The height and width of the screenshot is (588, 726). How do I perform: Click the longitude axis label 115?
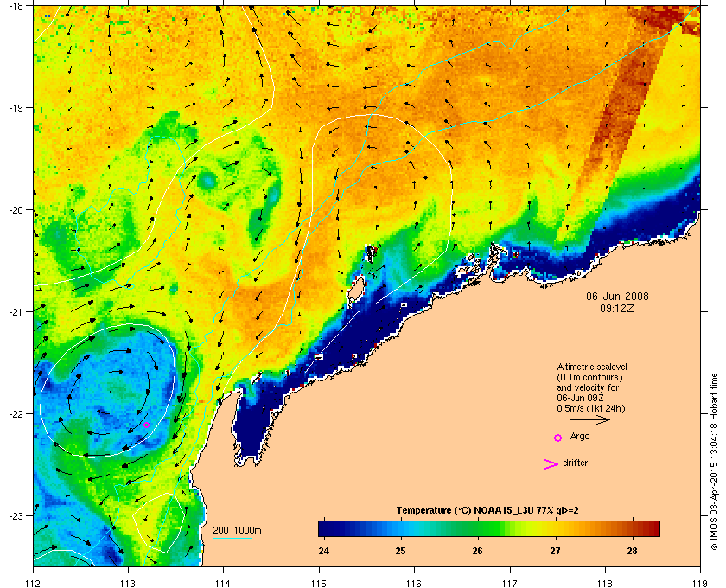click(x=319, y=583)
